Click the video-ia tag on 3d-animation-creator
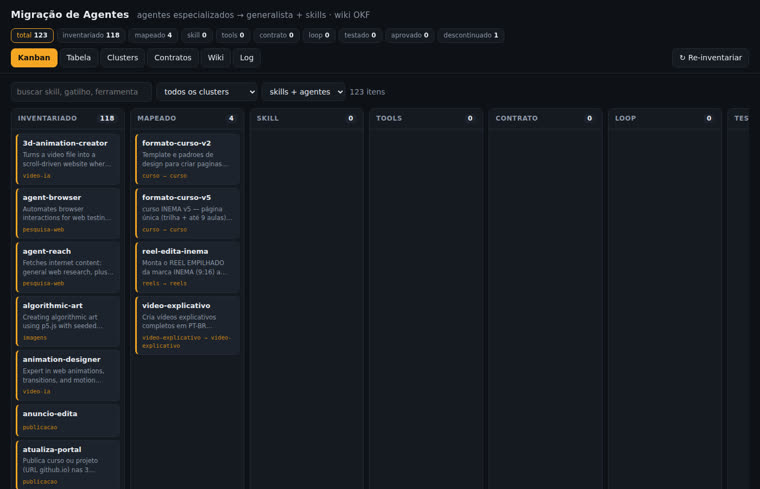Image resolution: width=760 pixels, height=489 pixels. click(36, 176)
